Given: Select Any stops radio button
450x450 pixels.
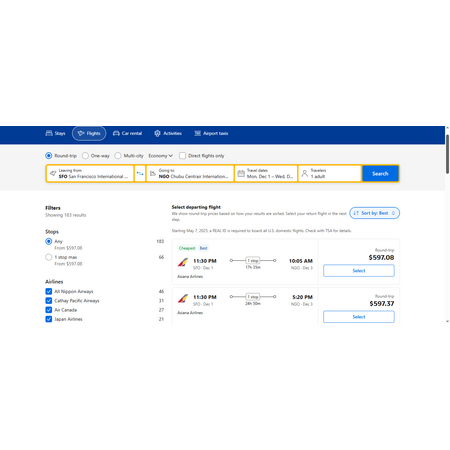Looking at the screenshot, I should tap(49, 241).
